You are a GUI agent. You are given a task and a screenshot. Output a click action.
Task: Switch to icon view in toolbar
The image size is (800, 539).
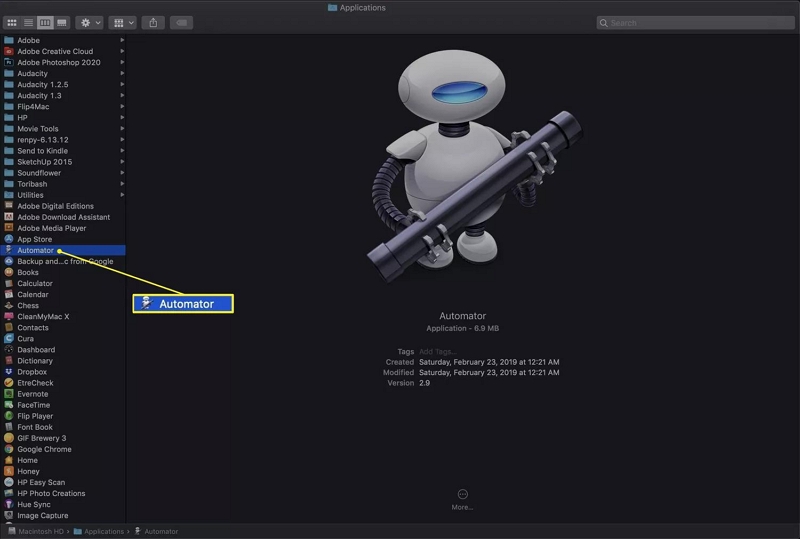coord(12,22)
